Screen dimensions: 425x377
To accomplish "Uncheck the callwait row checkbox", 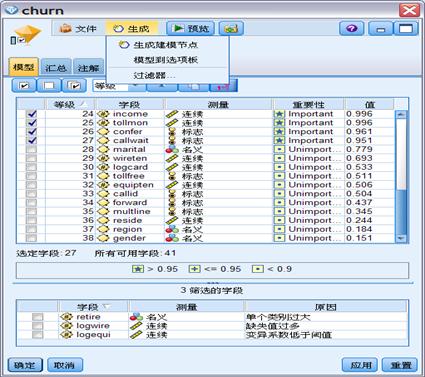I will pyautogui.click(x=32, y=140).
